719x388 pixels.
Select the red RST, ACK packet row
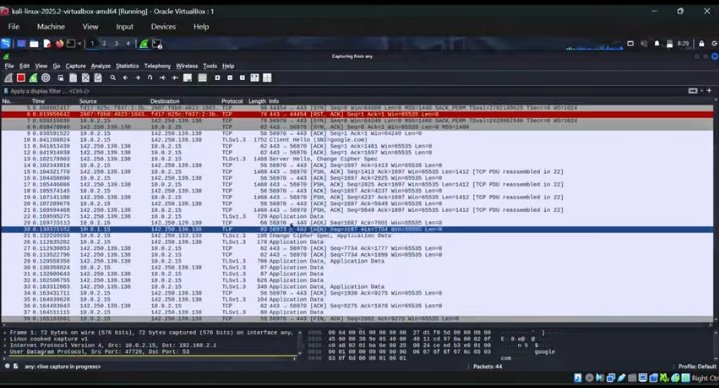(357, 114)
